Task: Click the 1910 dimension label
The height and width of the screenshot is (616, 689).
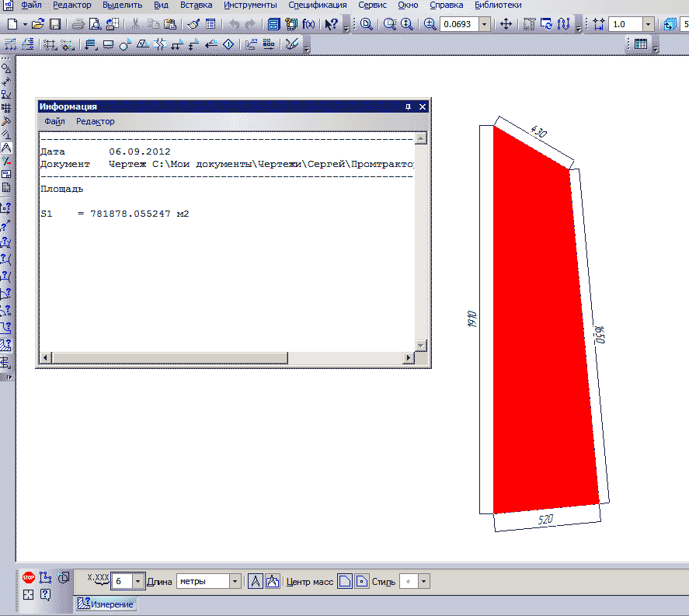Action: (472, 318)
